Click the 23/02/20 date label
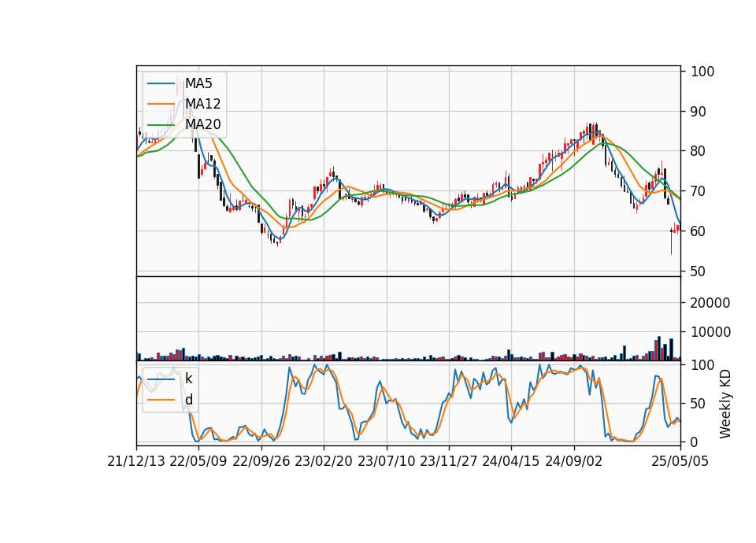 click(324, 462)
